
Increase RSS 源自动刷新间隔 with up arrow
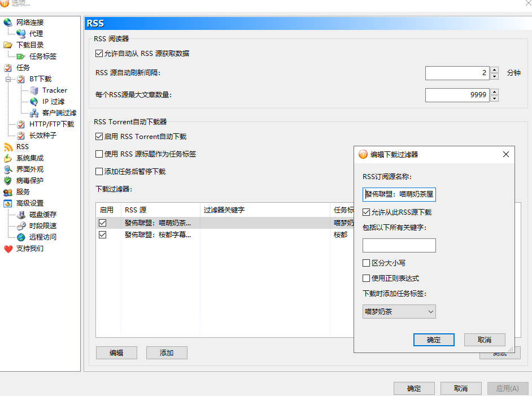[x=495, y=70]
